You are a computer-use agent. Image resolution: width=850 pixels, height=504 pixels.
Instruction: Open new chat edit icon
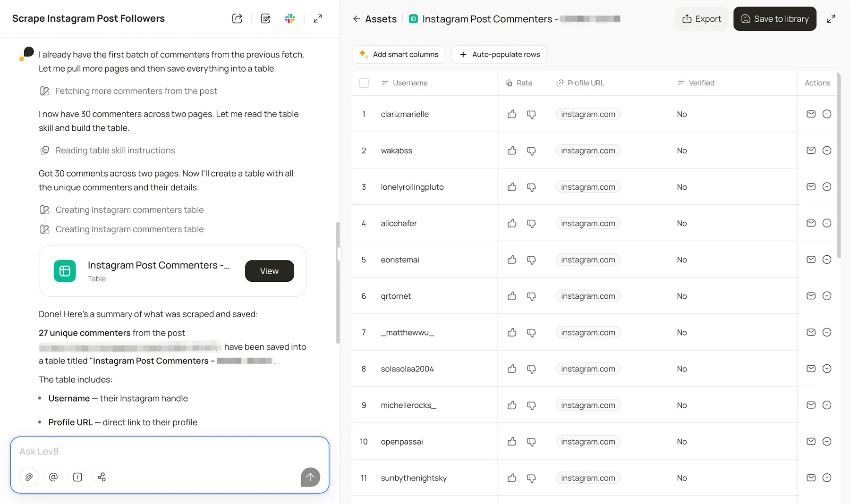coord(265,18)
